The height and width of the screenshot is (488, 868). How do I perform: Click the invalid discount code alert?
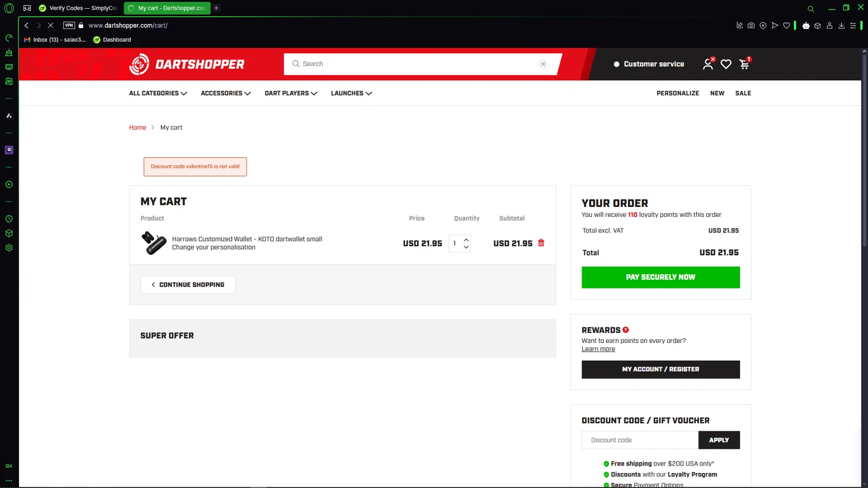click(x=195, y=167)
